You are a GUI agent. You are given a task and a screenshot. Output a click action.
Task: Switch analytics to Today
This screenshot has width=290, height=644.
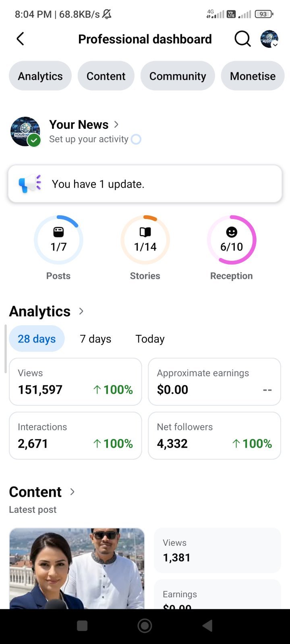[150, 339]
